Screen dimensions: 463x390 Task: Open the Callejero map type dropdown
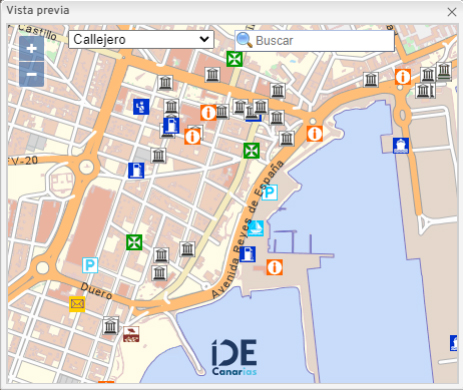[x=141, y=39]
